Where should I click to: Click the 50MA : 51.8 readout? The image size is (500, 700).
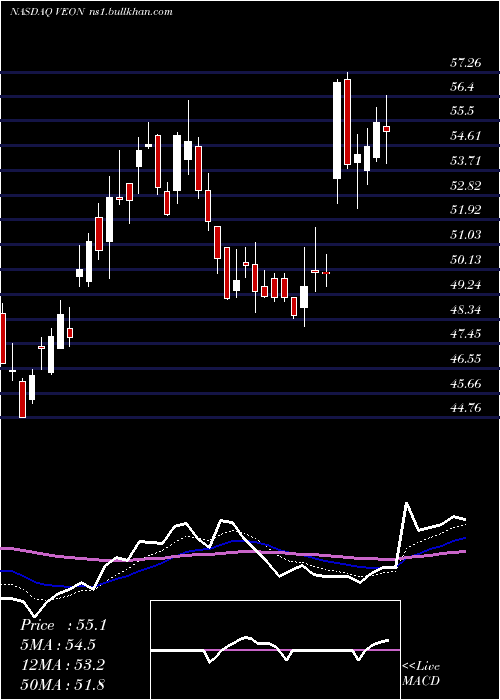[62, 684]
